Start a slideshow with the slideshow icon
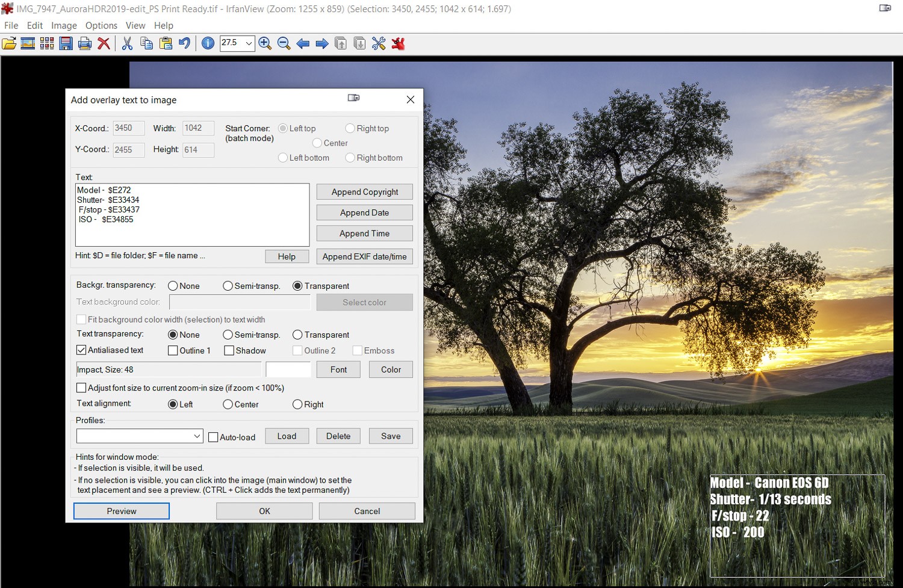The height and width of the screenshot is (588, 903). (x=28, y=43)
